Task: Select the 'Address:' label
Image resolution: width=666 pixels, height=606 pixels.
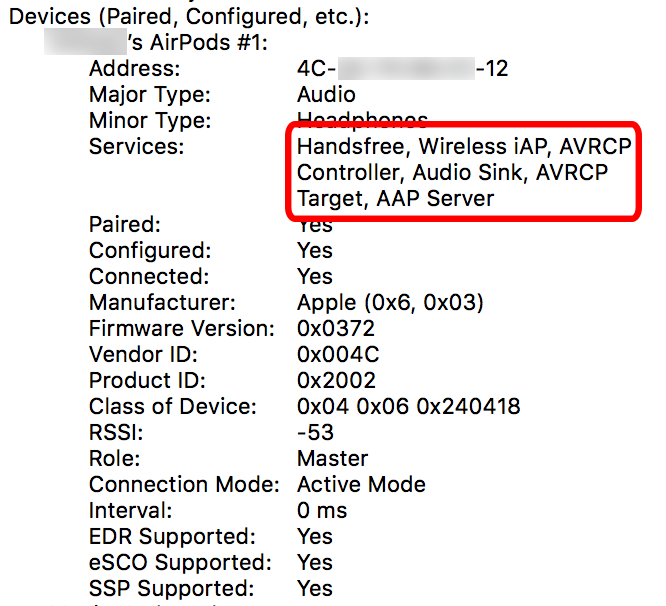Action: click(135, 69)
